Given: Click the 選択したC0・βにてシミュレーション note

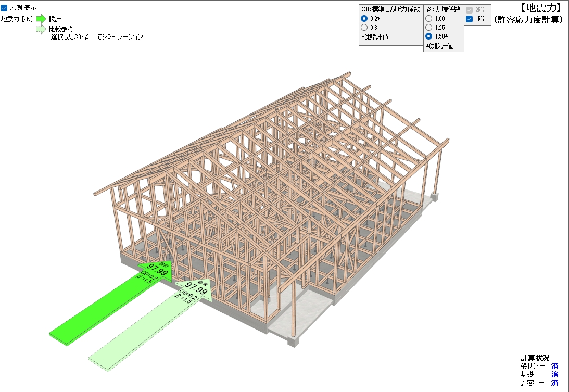Looking at the screenshot, I should point(96,36).
